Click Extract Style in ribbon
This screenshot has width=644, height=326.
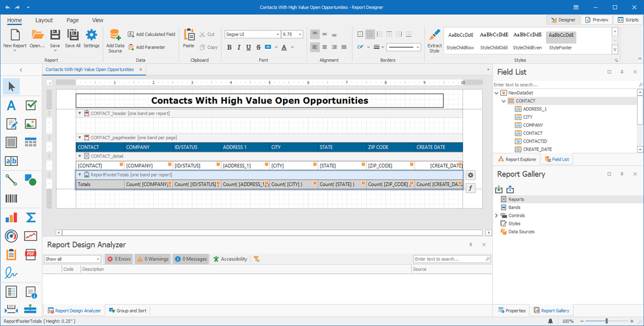434,41
